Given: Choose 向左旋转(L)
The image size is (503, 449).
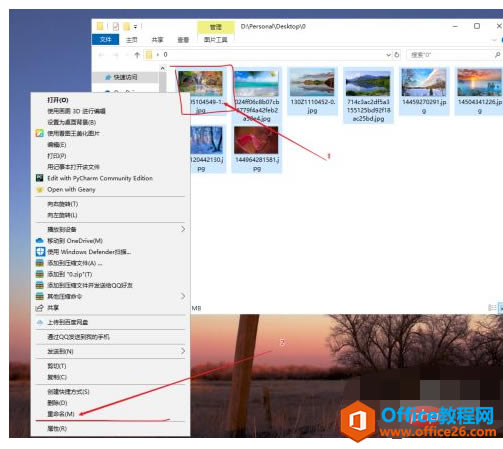Looking at the screenshot, I should 62,215.
